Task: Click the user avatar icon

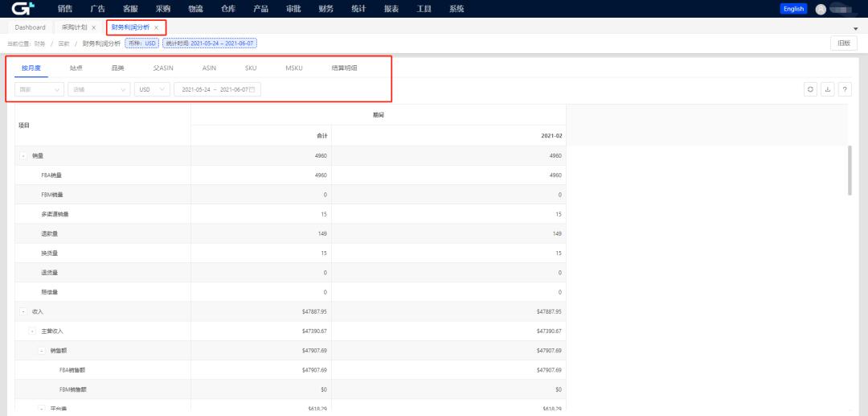Action: pos(821,9)
